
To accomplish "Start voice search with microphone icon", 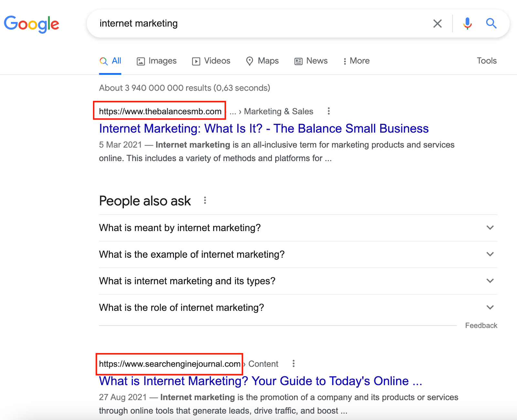I will tap(467, 24).
